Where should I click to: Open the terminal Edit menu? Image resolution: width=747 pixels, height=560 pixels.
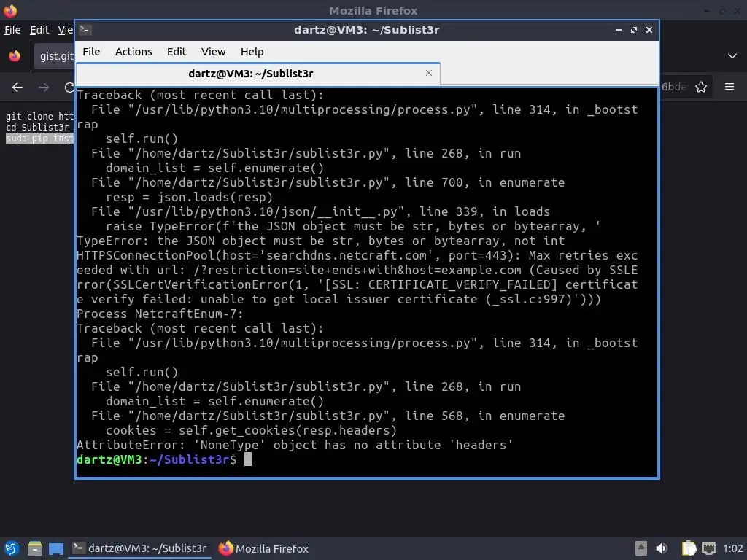(x=177, y=52)
